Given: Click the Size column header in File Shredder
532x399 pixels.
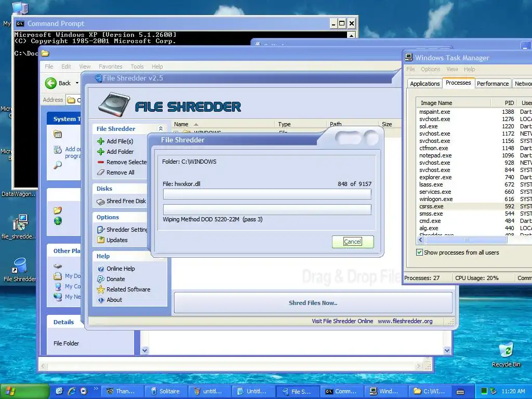Looking at the screenshot, I should click(390, 124).
